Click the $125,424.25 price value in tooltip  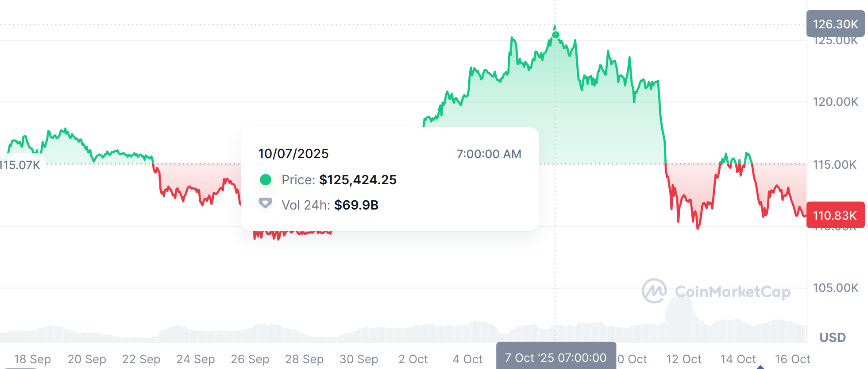[x=358, y=179]
